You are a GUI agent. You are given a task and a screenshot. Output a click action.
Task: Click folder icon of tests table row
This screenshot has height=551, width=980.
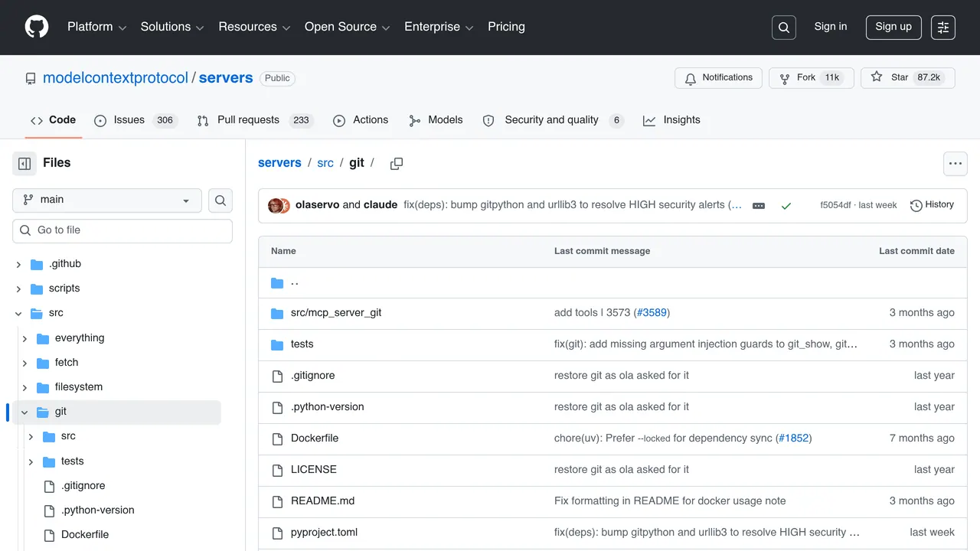click(x=277, y=344)
